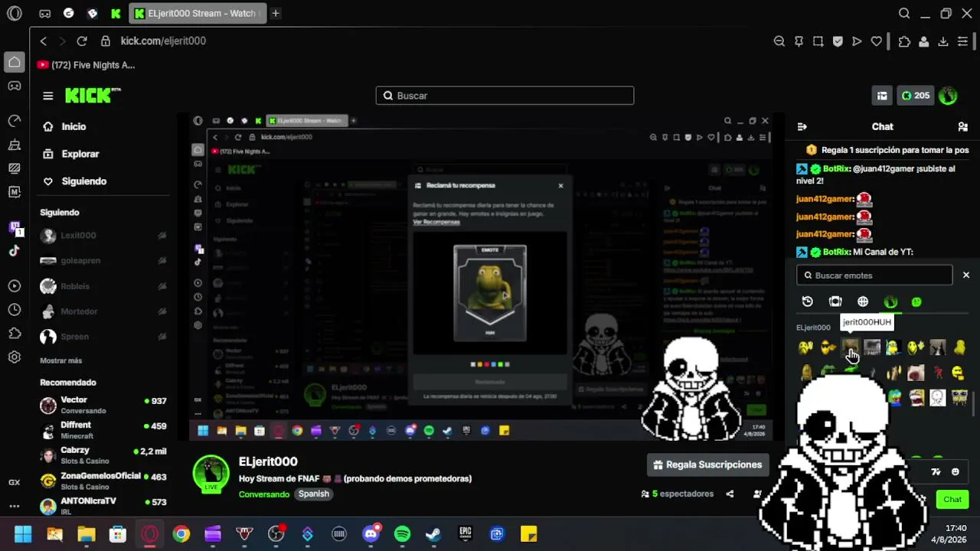Viewport: 980px width, 551px height.
Task: Open TikTok in the Opera sidebar
Action: tap(15, 250)
